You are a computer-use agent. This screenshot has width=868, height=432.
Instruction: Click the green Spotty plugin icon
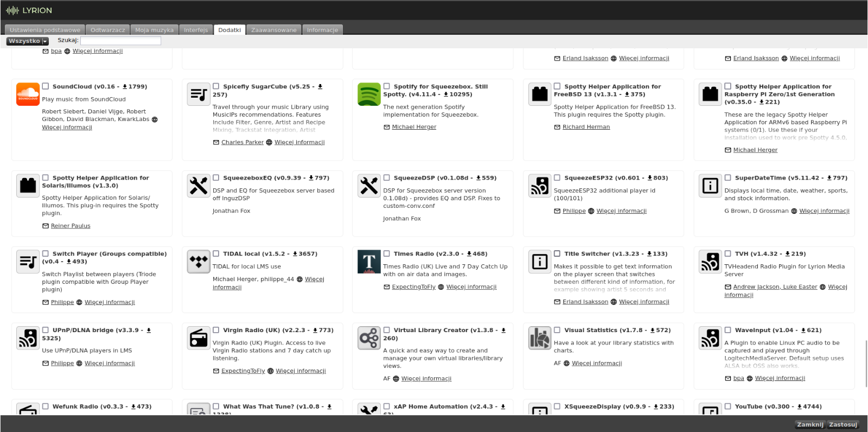(369, 94)
